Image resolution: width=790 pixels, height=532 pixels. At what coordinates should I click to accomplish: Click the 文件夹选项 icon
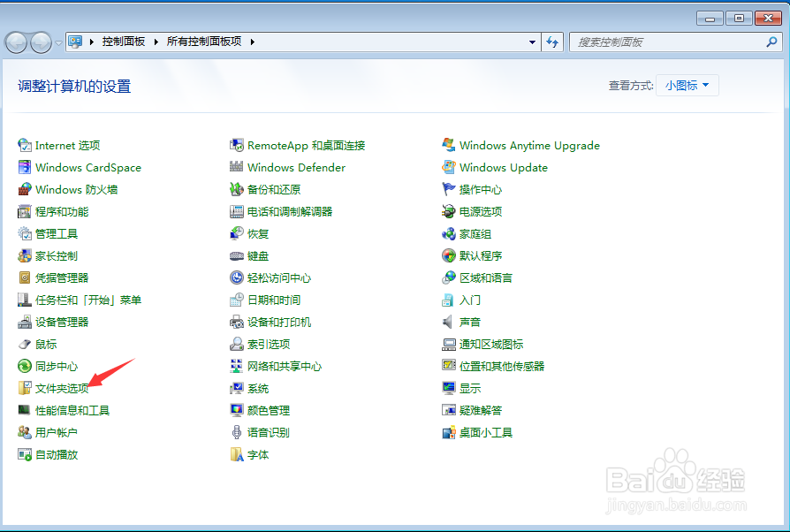[24, 389]
